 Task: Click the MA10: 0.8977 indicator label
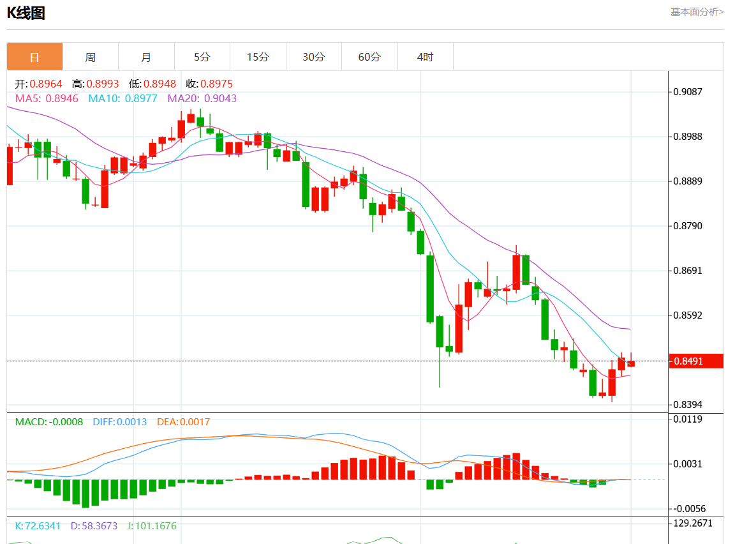[x=123, y=98]
